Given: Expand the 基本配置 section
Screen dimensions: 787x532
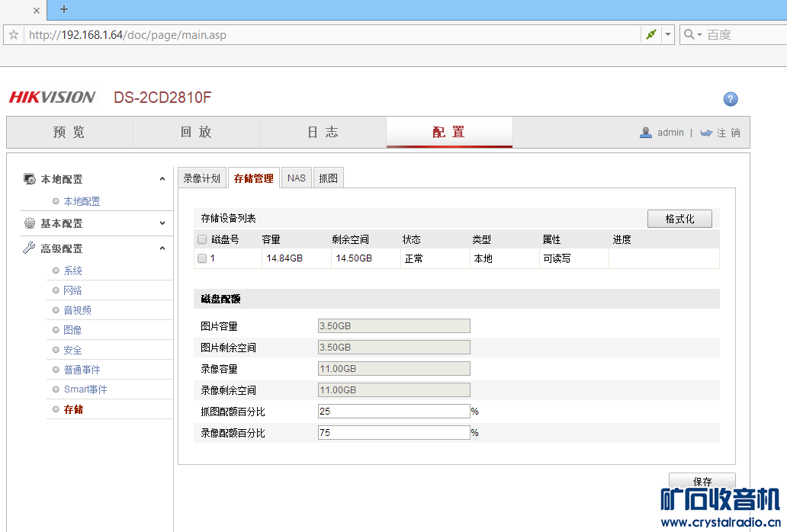Looking at the screenshot, I should (x=162, y=223).
